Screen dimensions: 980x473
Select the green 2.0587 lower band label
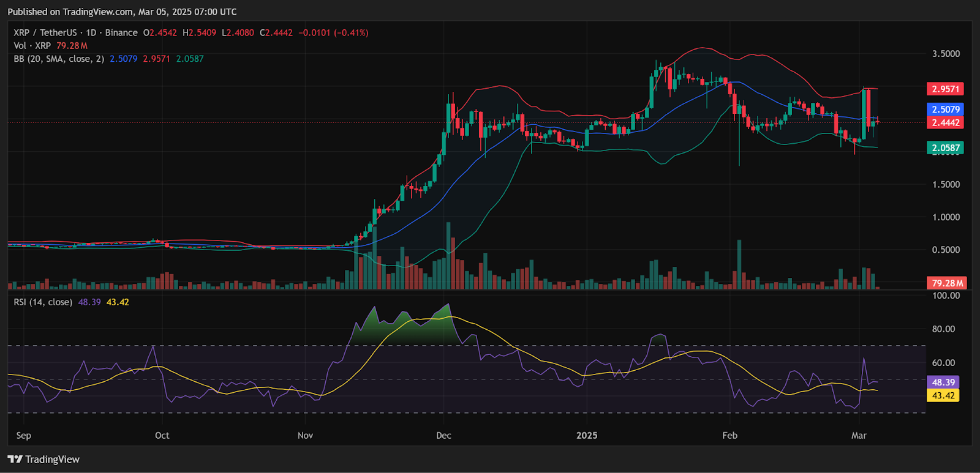(x=945, y=148)
